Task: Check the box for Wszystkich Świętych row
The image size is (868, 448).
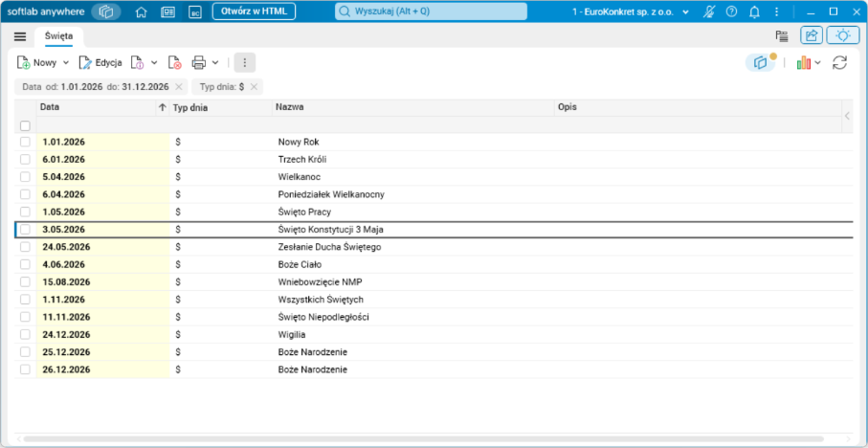Action: pyautogui.click(x=25, y=300)
